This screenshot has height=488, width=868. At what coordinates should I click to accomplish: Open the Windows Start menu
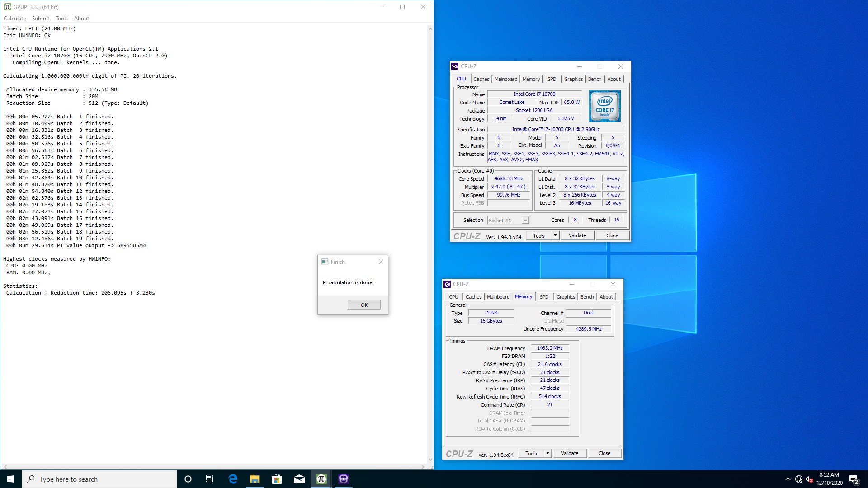point(11,479)
